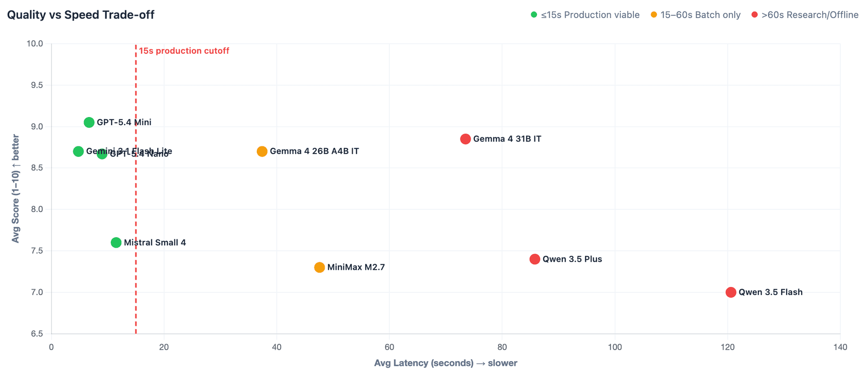This screenshot has height=371, width=868.
Task: Click the 80 x-axis tick label
Action: (x=502, y=348)
